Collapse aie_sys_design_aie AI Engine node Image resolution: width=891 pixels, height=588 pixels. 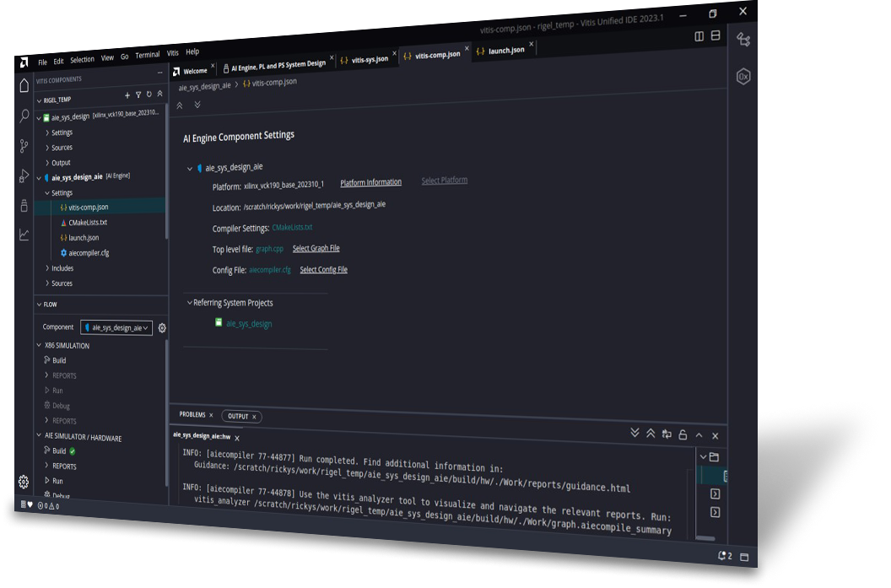[x=39, y=178]
